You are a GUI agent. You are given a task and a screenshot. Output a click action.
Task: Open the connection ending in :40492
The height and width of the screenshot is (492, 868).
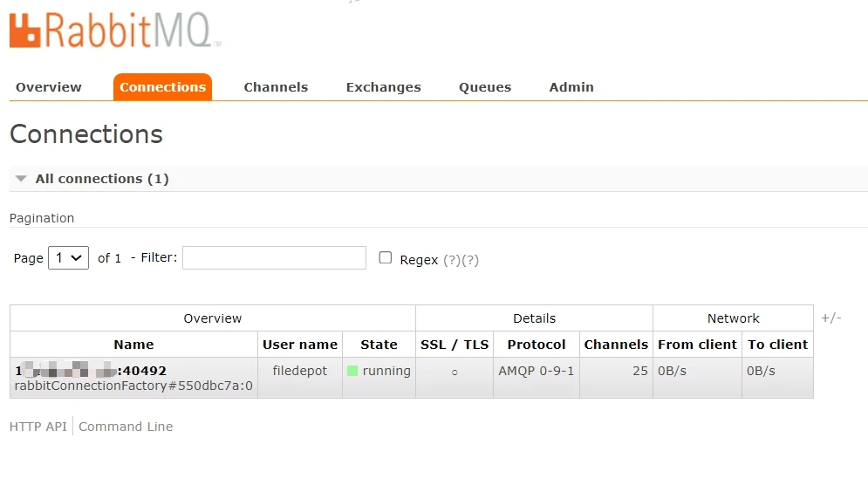pyautogui.click(x=91, y=371)
